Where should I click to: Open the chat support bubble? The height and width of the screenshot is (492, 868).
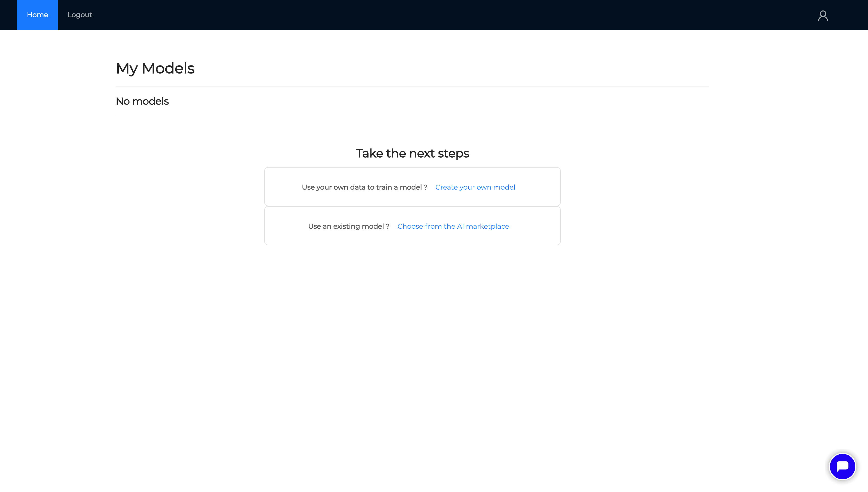pyautogui.click(x=842, y=467)
